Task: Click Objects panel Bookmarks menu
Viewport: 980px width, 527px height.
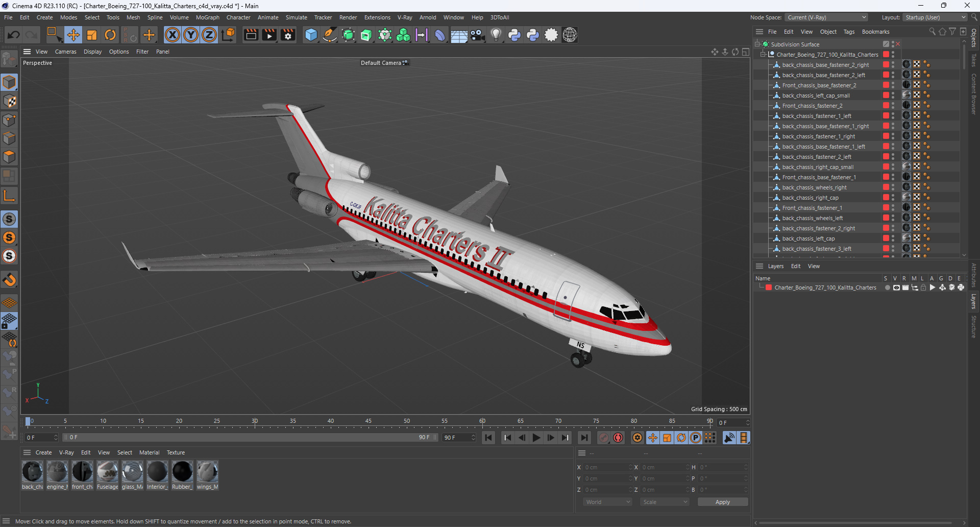Action: pyautogui.click(x=875, y=32)
